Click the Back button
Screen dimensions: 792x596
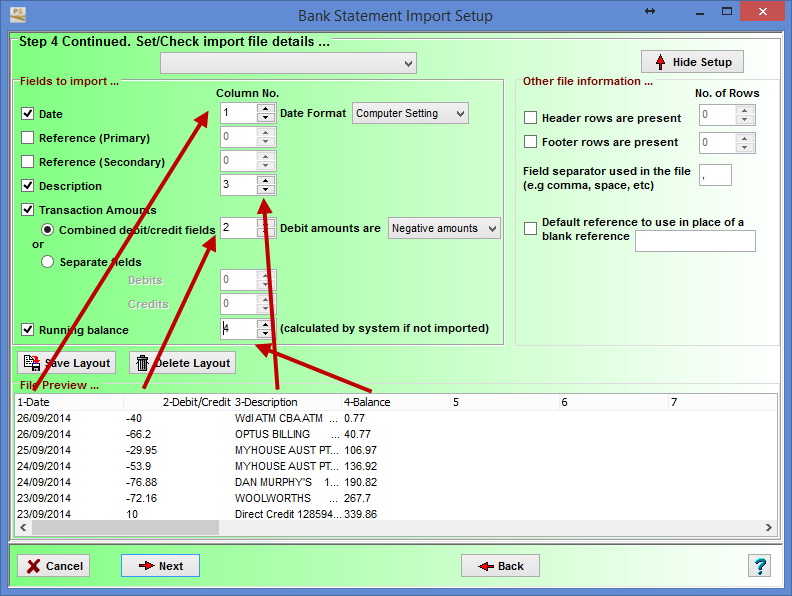tap(500, 566)
